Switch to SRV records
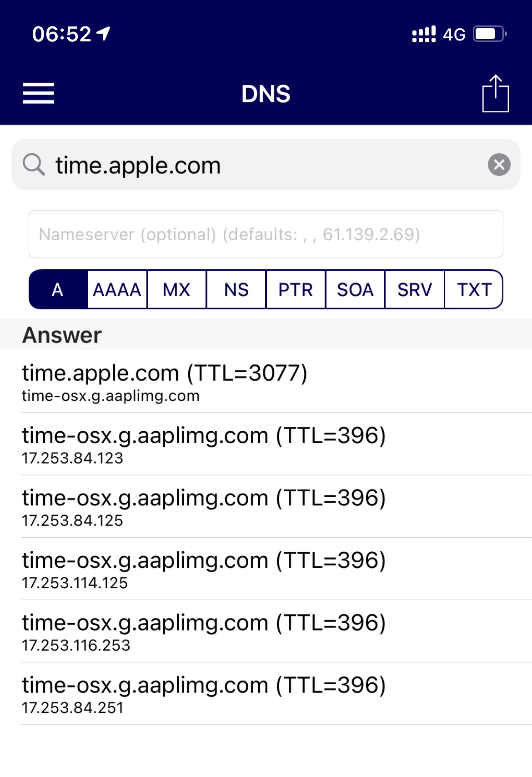This screenshot has width=532, height=777. coord(415,290)
